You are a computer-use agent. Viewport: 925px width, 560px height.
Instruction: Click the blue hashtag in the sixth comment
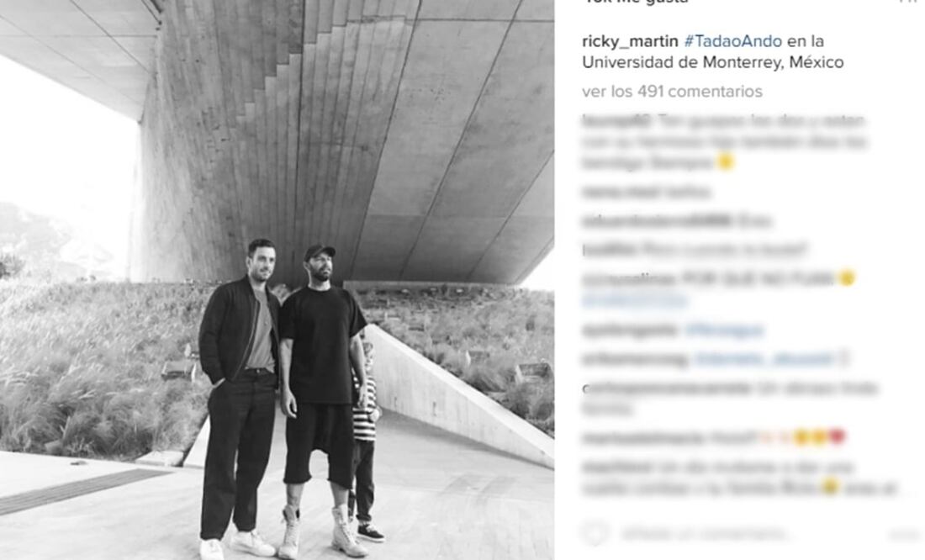point(725,330)
